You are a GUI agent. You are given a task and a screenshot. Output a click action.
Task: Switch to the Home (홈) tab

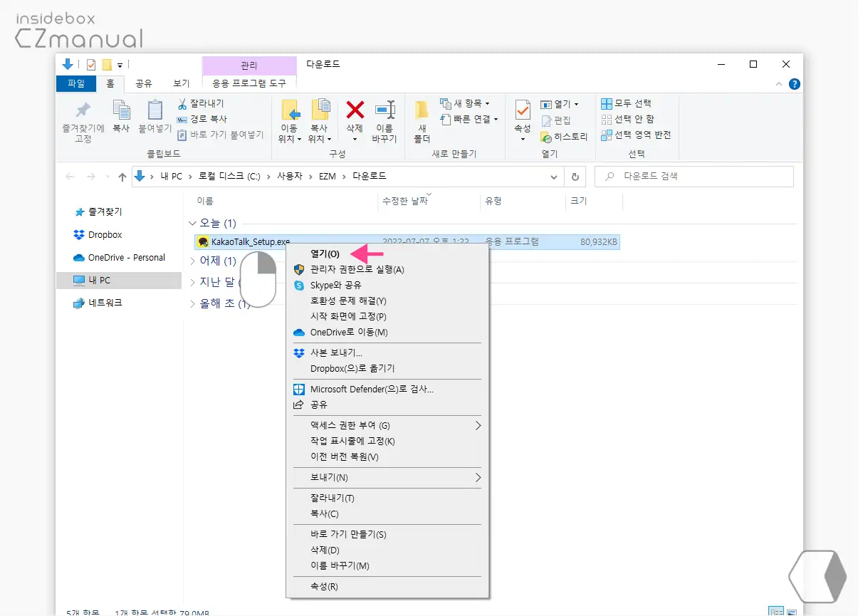click(x=110, y=83)
